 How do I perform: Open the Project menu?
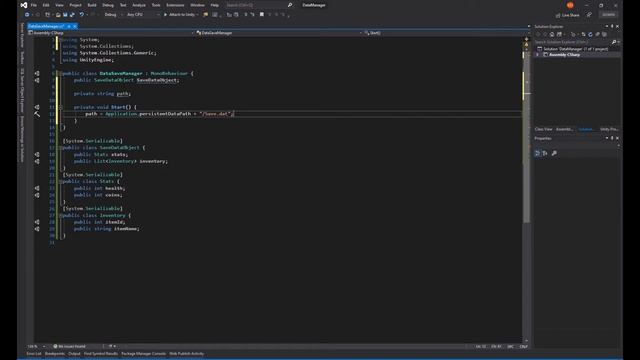(x=75, y=5)
